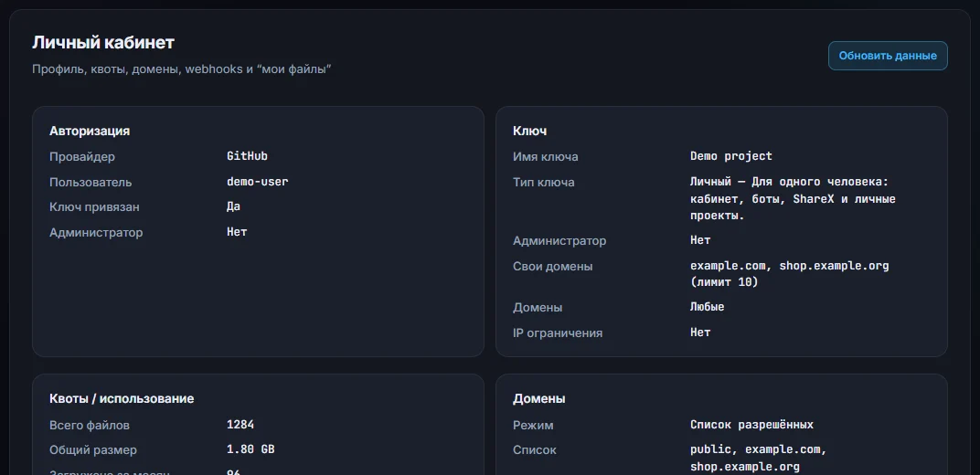Click the "Да" value for key binding
The height and width of the screenshot is (475, 980).
point(233,206)
